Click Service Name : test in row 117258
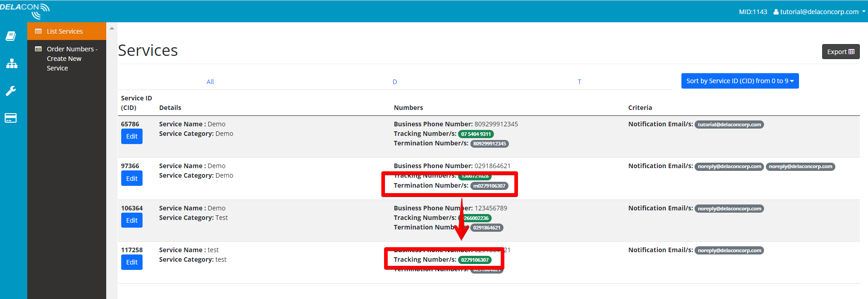Viewport: 868px width, 299px height. (189, 250)
